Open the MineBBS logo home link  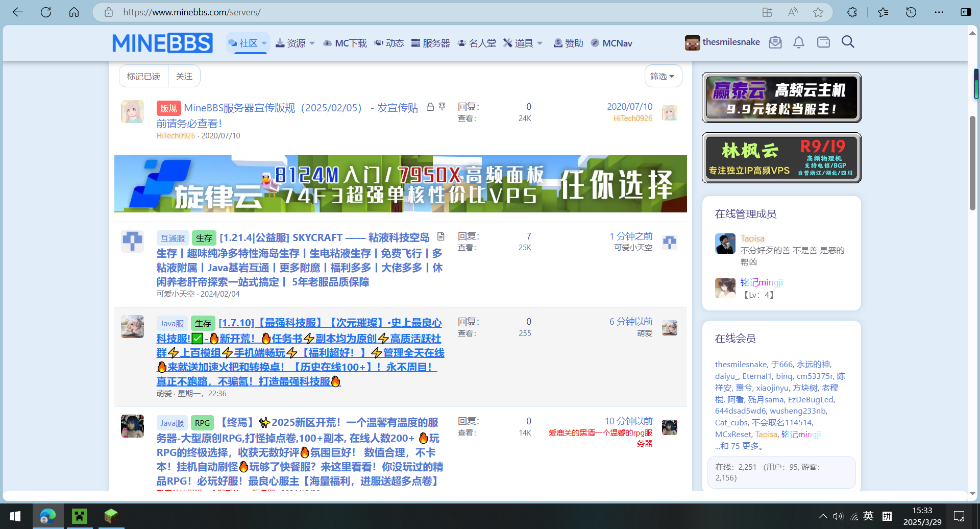[162, 43]
